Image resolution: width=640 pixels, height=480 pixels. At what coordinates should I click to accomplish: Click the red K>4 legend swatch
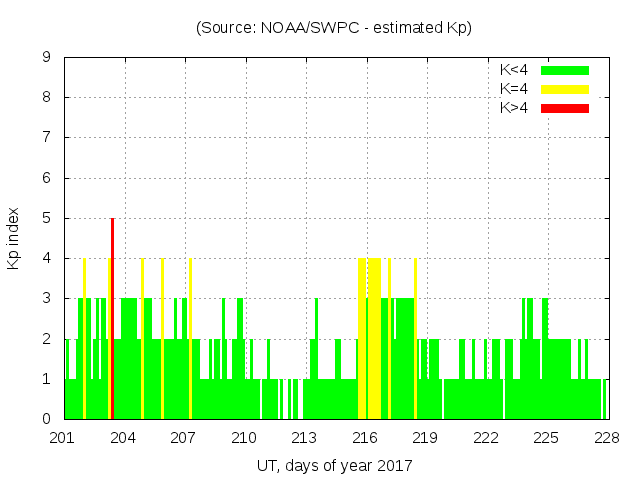(x=565, y=108)
